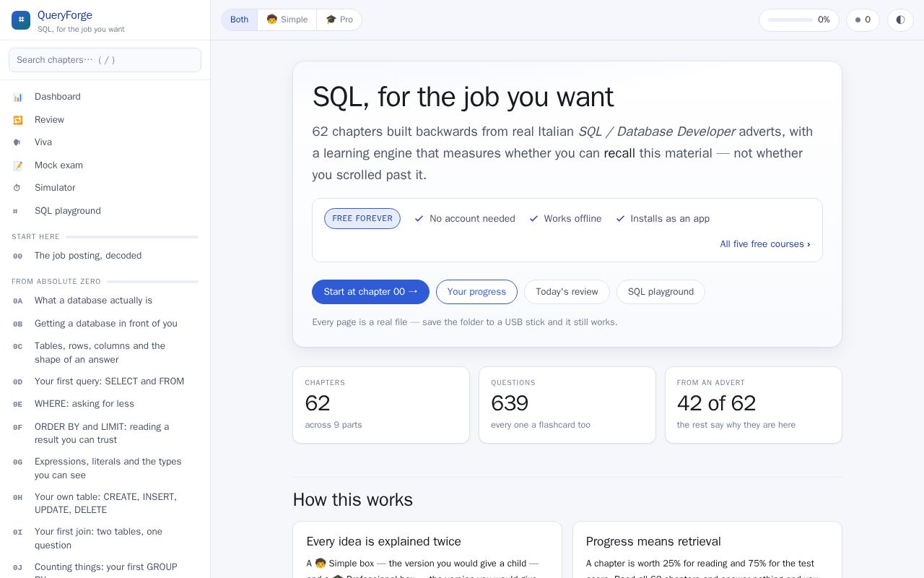Screen dimensions: 924x578
Task: Follow the All five free courses link
Action: coord(764,244)
